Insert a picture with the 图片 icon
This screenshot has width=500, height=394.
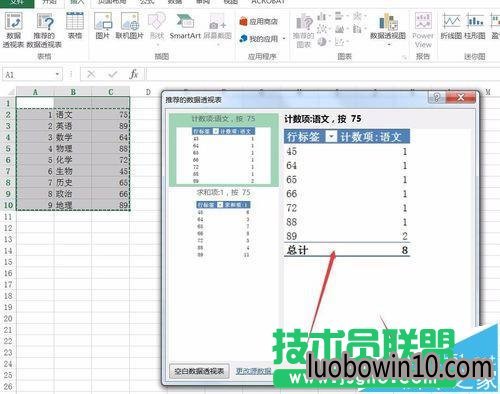pyautogui.click(x=103, y=26)
